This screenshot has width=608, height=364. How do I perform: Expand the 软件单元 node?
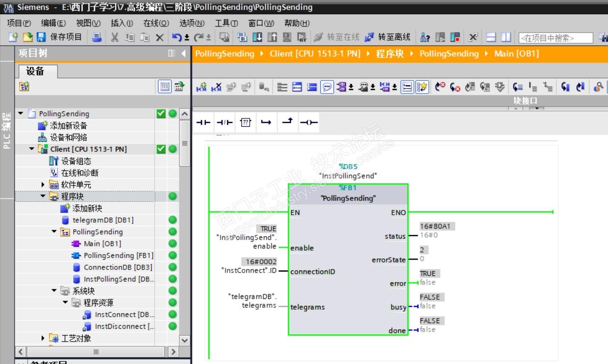pos(43,184)
